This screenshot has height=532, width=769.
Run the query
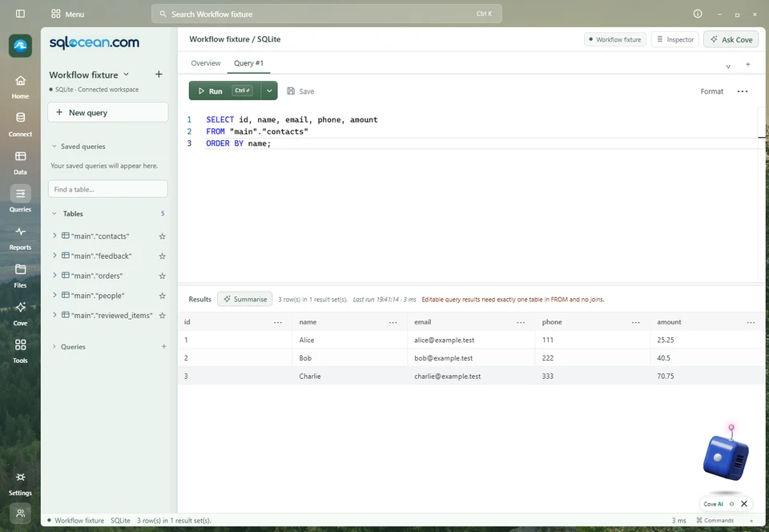pyautogui.click(x=224, y=91)
